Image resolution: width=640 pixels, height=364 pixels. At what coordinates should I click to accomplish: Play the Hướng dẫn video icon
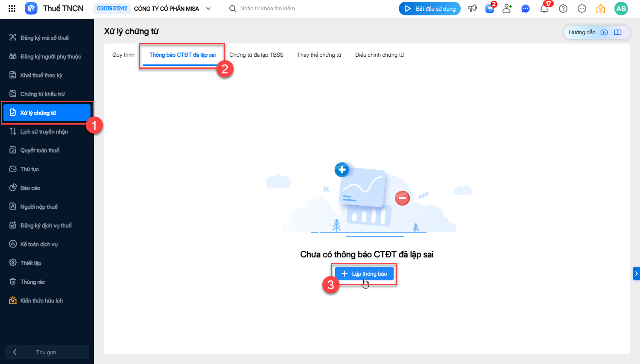click(604, 32)
